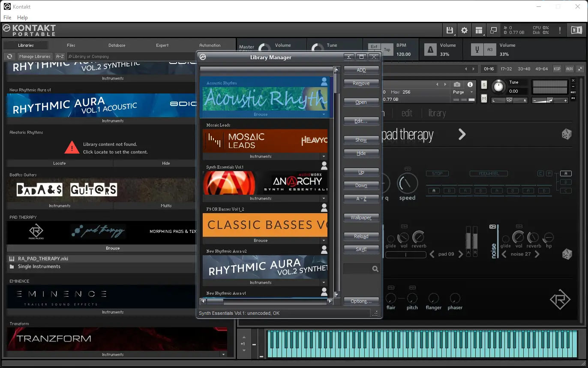This screenshot has width=588, height=368.
Task: Click the instrument pan L-R slider
Action: [510, 100]
